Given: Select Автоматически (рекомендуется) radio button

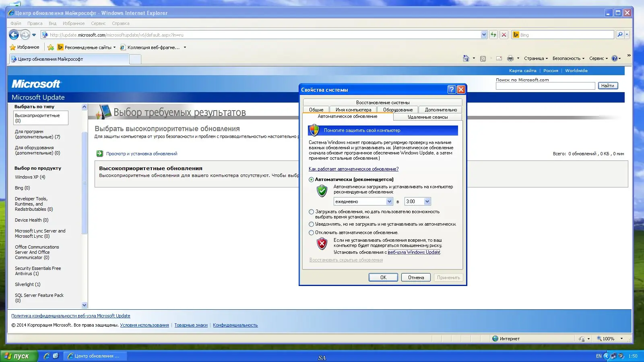Looking at the screenshot, I should 311,179.
